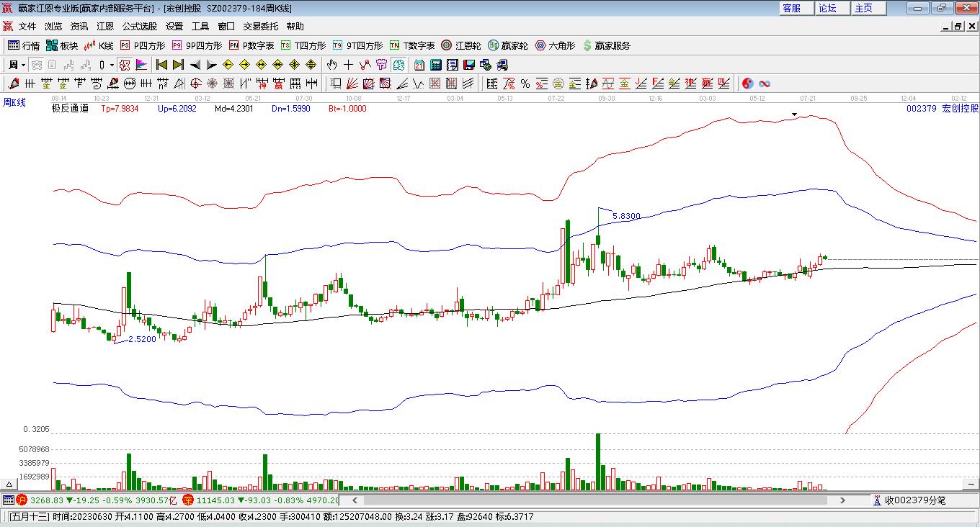Open the 窗口 menu
Image resolution: width=980 pixels, height=527 pixels.
coord(226,27)
